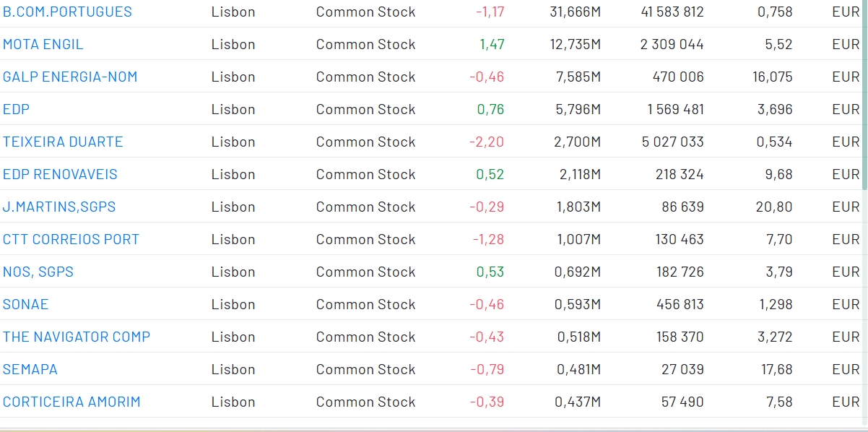This screenshot has height=432, width=868.
Task: Select the CORTICEIRA AMORIM link
Action: tap(71, 402)
